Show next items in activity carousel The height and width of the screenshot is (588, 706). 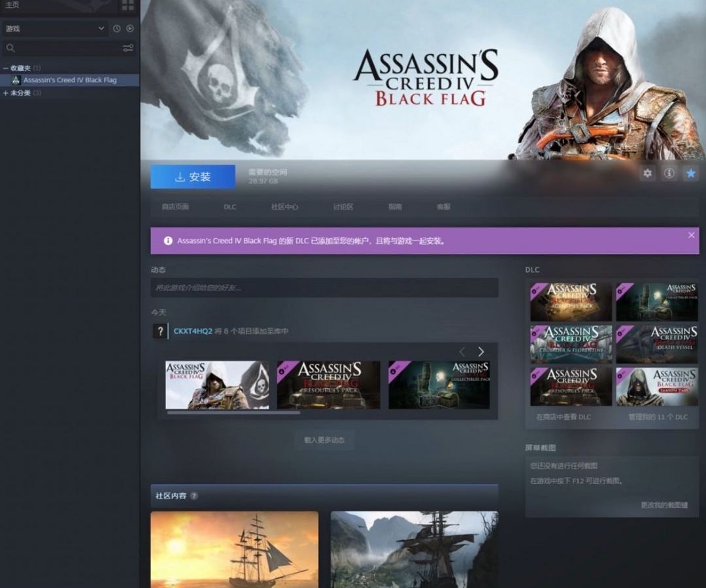coord(481,351)
